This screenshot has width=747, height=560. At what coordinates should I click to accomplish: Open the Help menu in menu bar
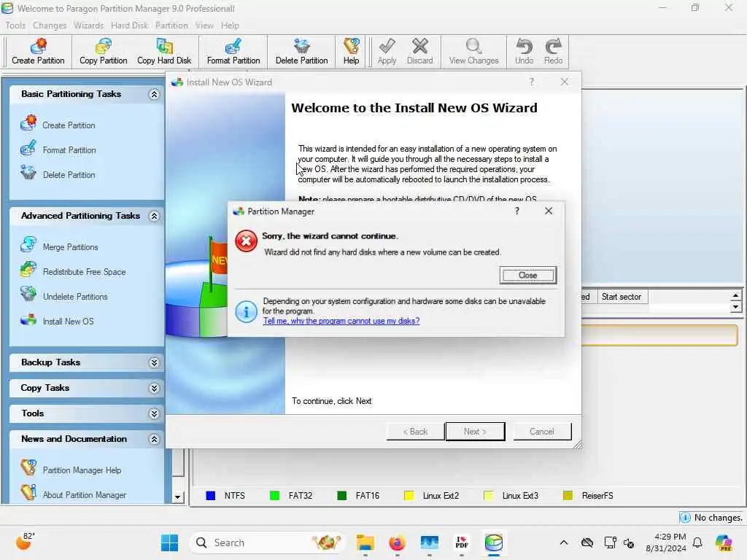[x=230, y=26]
